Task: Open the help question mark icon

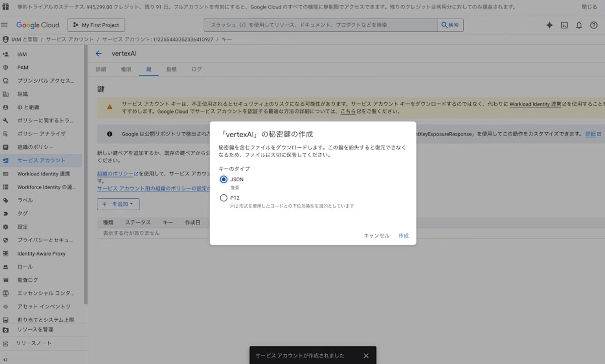Action: tap(594, 25)
